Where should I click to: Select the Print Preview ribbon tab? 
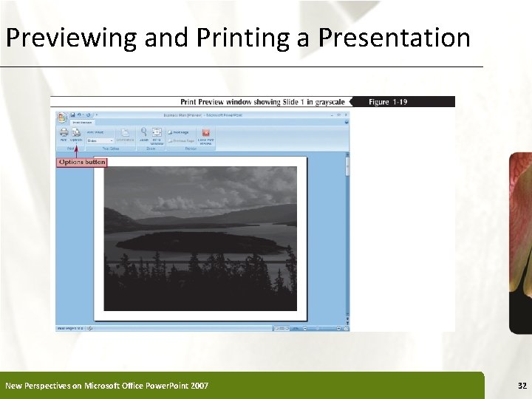(83, 123)
